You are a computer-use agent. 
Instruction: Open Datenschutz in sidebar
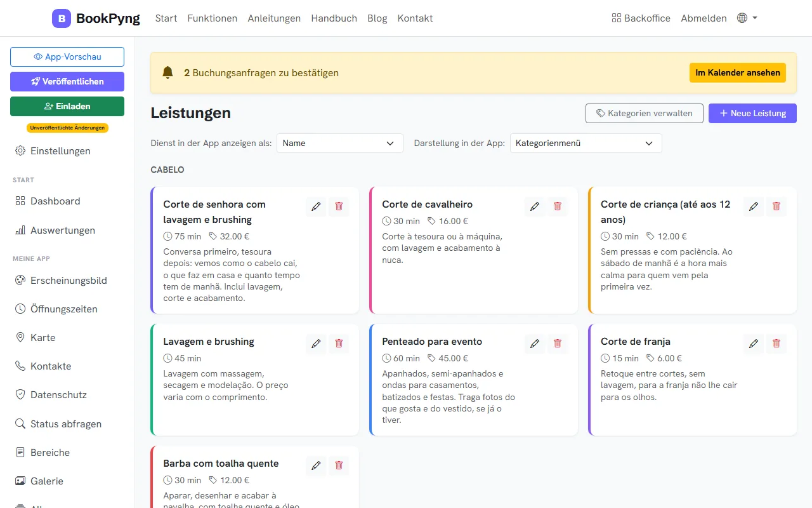(67, 395)
